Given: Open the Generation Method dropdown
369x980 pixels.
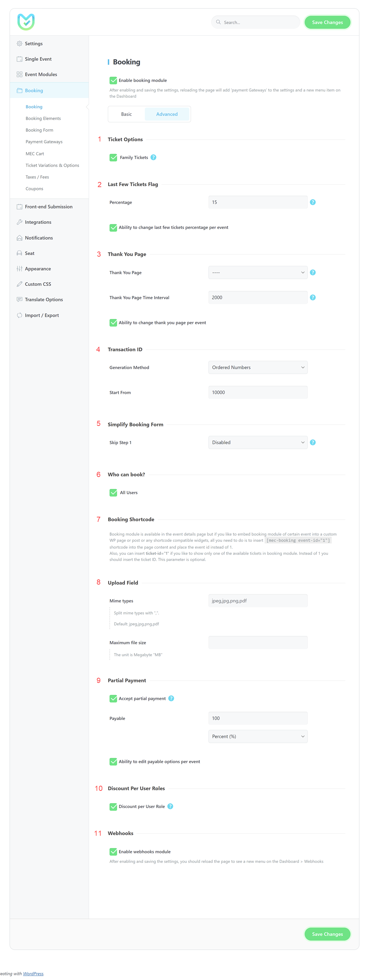Looking at the screenshot, I should 258,367.
